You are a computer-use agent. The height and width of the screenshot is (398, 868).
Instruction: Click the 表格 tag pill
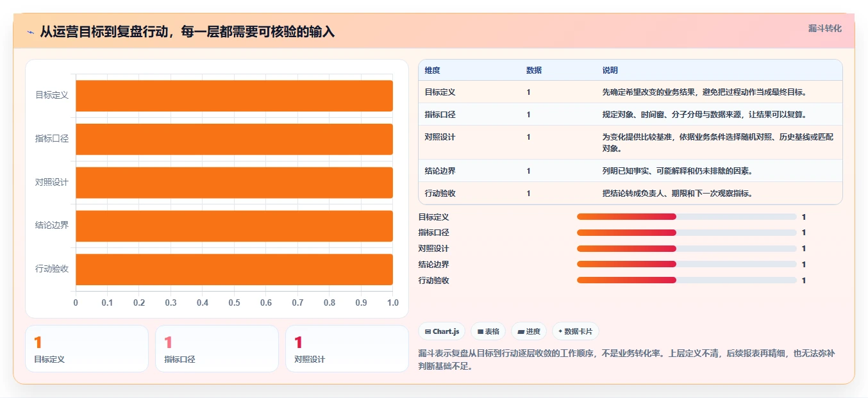(488, 331)
